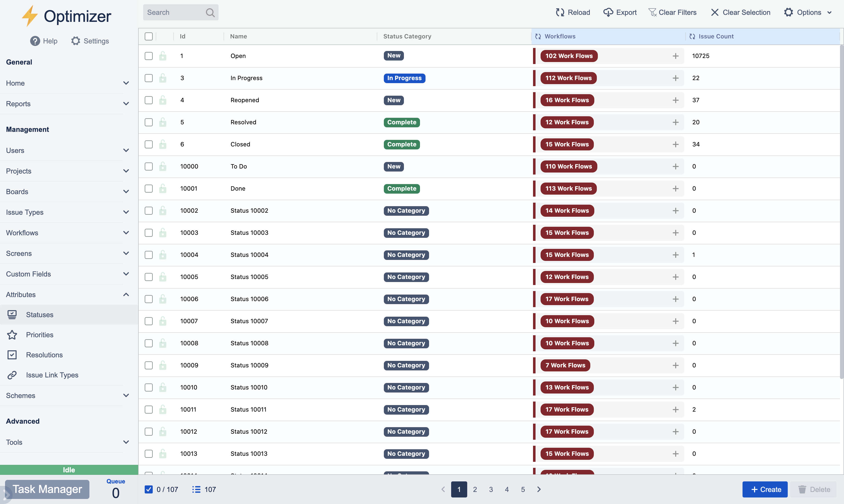Add a workflow to the Open status
The width and height of the screenshot is (844, 504).
pyautogui.click(x=675, y=56)
